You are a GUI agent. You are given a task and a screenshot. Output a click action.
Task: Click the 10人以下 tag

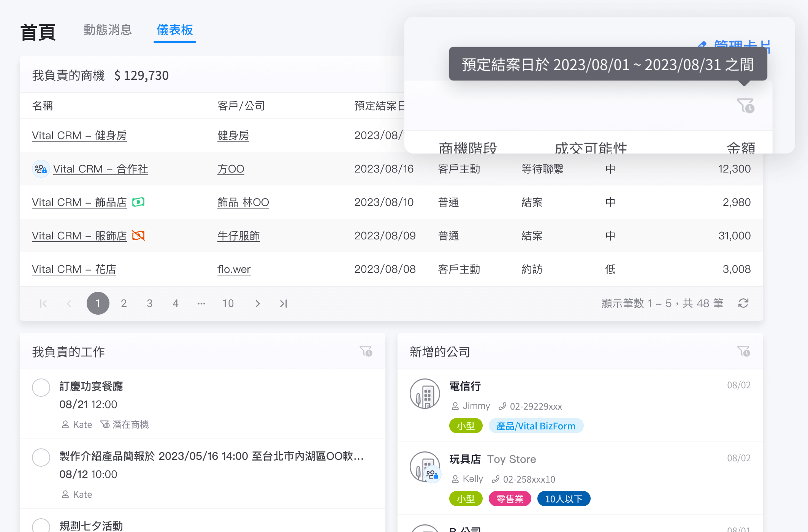564,499
